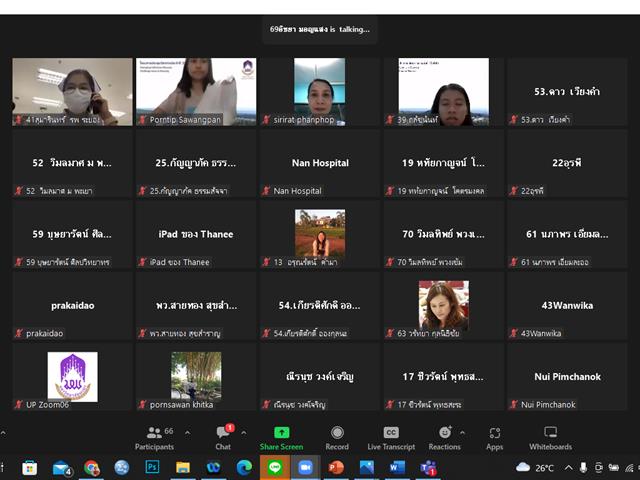640x480 pixels.
Task: Click the Zoom icon in taskbar
Action: pos(305,467)
